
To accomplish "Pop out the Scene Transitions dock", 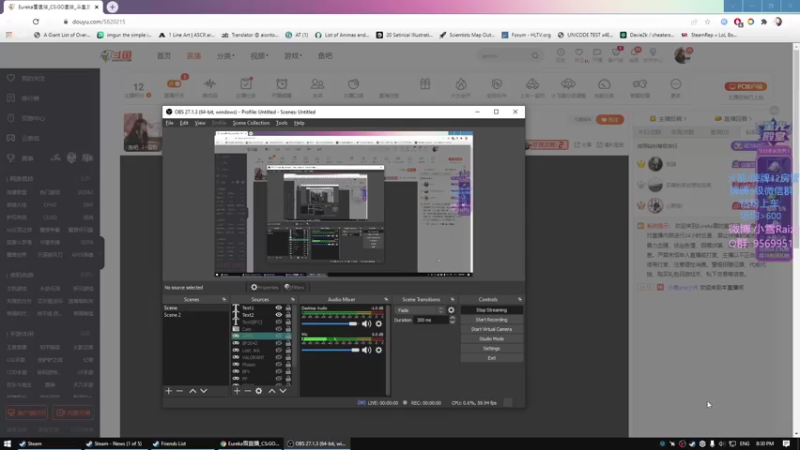I will click(453, 299).
